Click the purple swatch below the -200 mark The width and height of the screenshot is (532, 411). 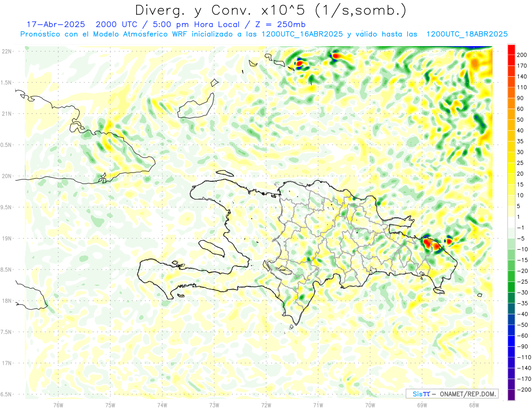pyautogui.click(x=511, y=395)
